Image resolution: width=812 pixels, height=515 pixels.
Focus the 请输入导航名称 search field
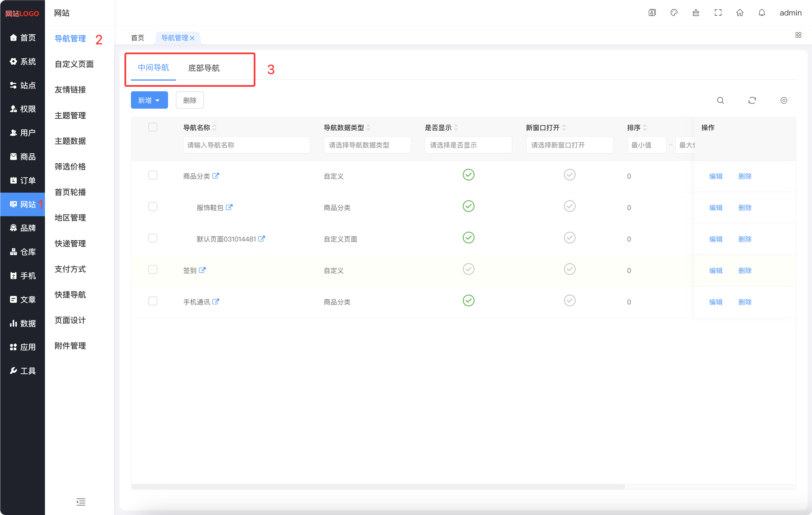point(246,145)
